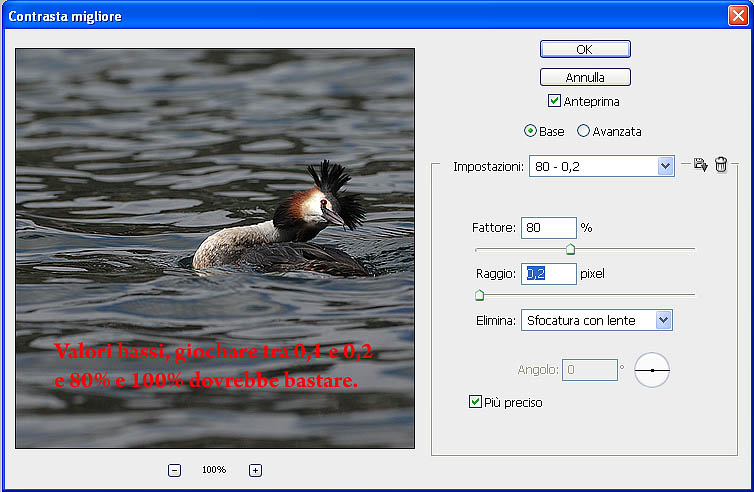The image size is (754, 492).
Task: Open the Impostazioni preset dropdown
Action: pos(602,166)
